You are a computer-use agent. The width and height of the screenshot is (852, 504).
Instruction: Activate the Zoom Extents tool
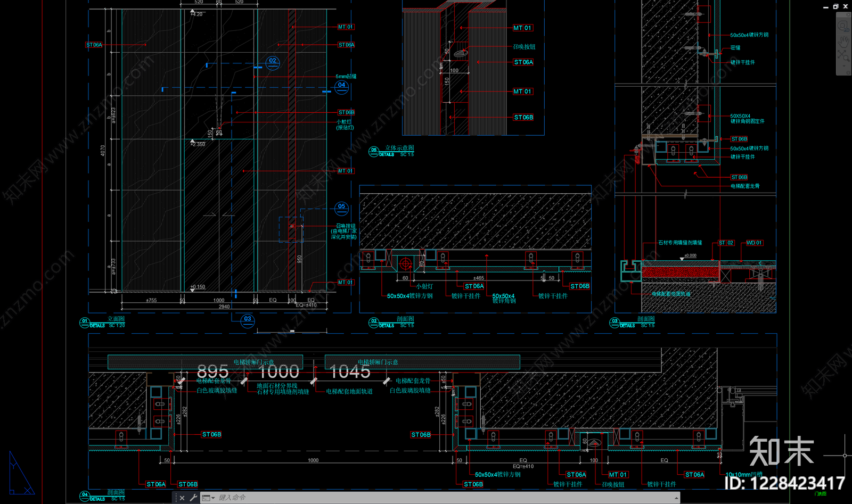843,55
